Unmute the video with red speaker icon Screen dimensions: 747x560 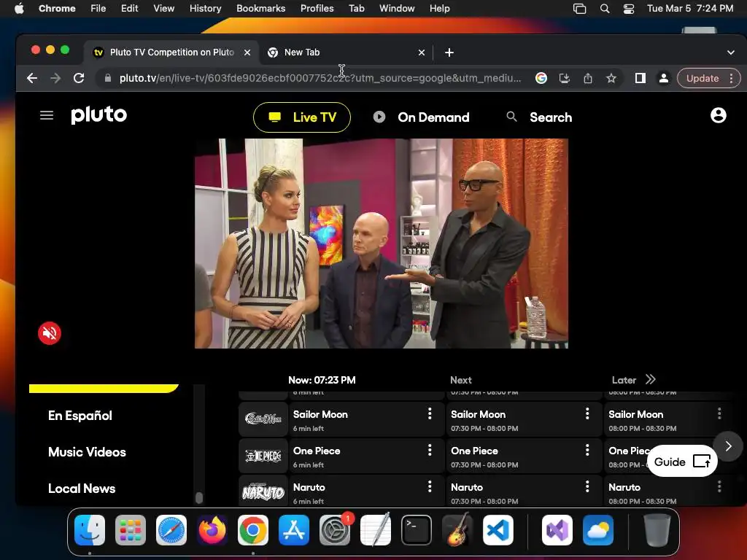pyautogui.click(x=50, y=332)
